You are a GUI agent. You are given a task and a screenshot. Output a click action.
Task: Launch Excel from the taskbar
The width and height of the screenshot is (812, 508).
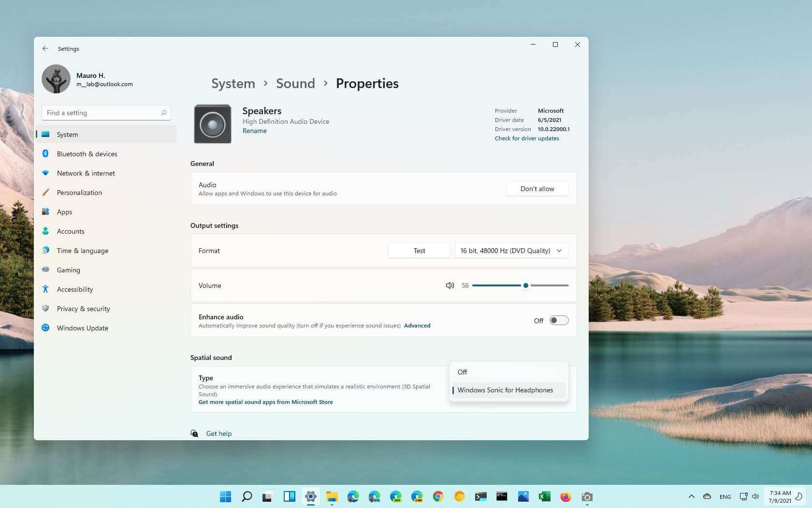(x=544, y=496)
